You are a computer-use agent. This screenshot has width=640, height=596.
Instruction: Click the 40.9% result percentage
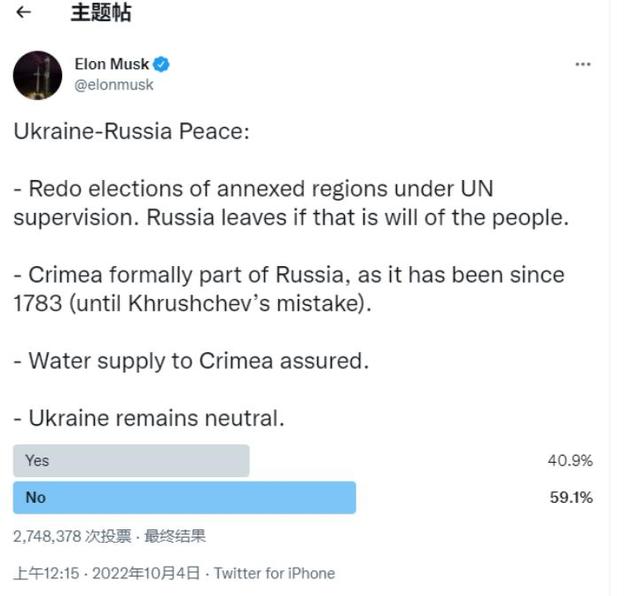tap(570, 460)
